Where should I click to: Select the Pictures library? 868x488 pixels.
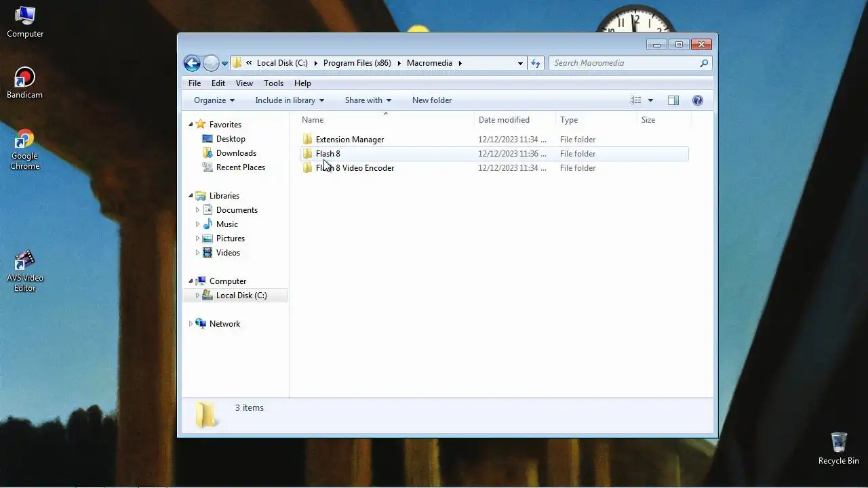tap(231, 239)
